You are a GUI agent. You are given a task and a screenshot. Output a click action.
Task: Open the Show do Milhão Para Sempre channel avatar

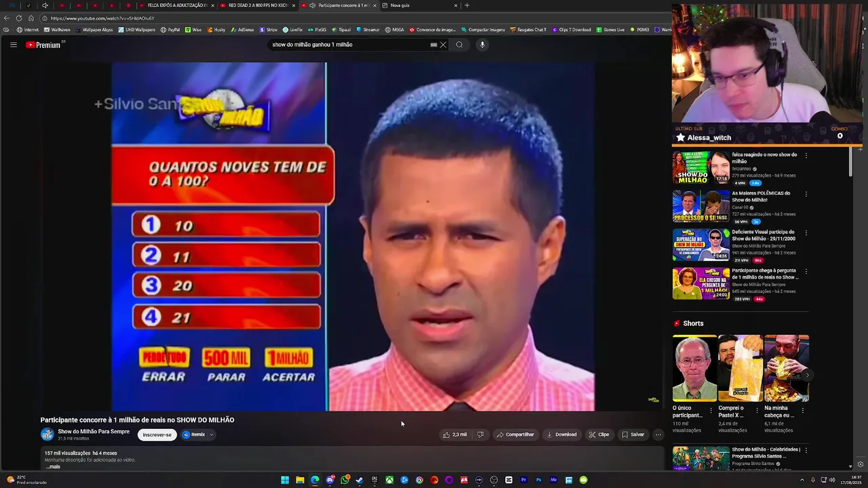[x=47, y=434]
